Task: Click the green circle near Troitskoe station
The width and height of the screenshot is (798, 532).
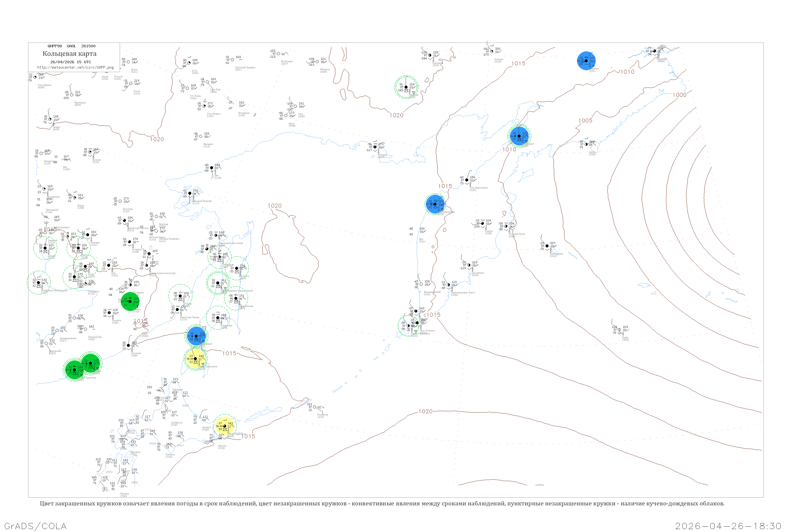Action: tap(130, 301)
